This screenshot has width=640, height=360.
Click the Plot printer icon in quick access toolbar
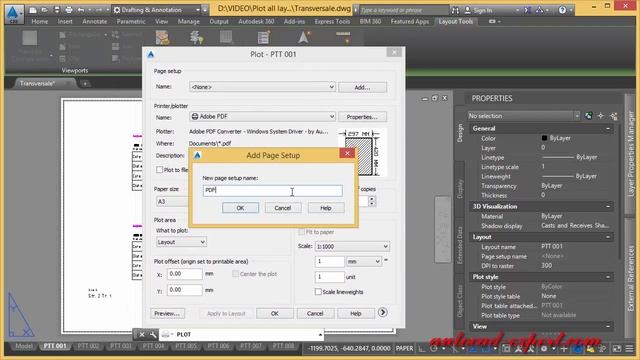[x=69, y=10]
